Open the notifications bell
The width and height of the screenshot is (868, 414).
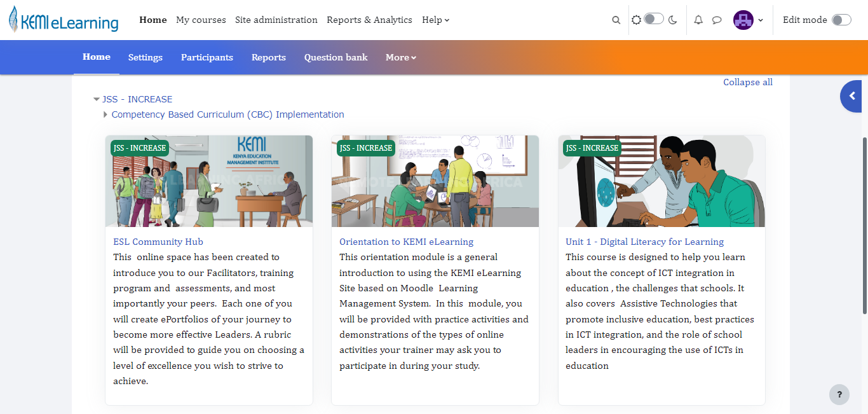click(698, 20)
